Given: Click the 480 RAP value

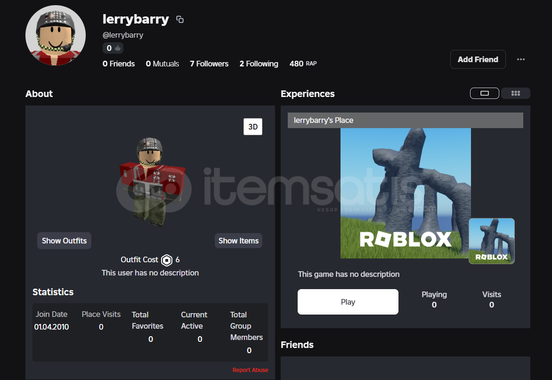Looking at the screenshot, I should point(303,64).
